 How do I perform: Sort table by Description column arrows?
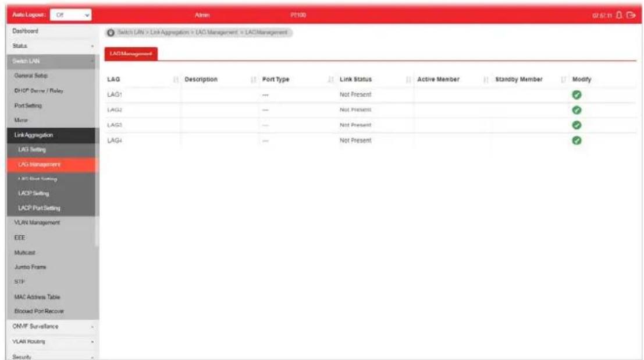point(253,79)
